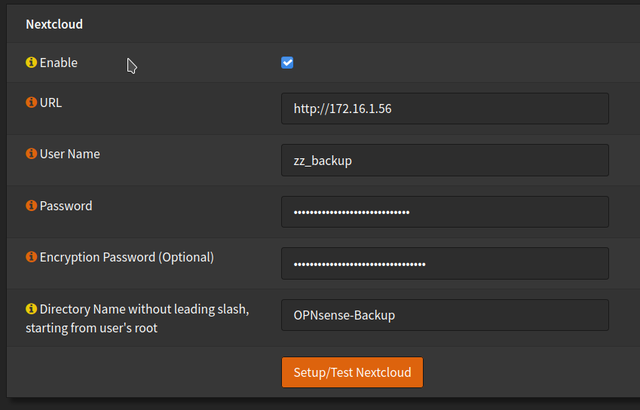Click into the Encryption Password field
Viewport: 640px width, 410px height.
445,264
